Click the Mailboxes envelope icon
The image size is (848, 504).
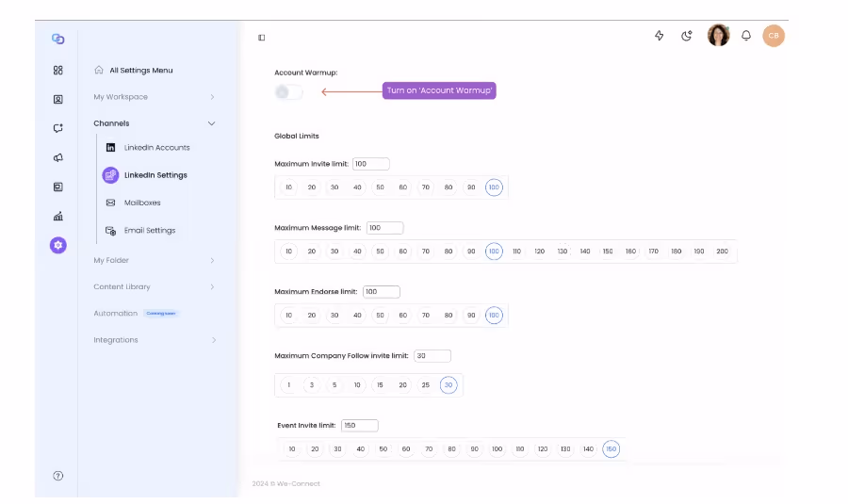point(110,203)
